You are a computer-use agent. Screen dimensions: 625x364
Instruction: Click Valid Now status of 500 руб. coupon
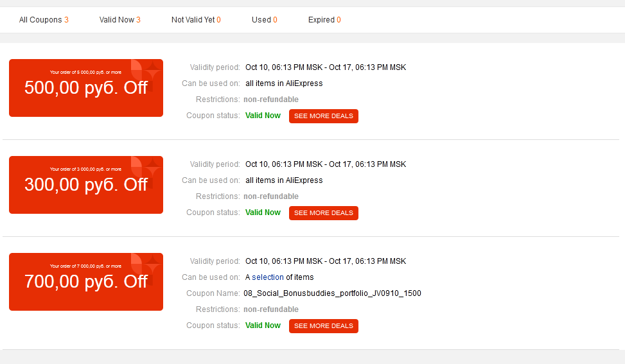pos(263,116)
